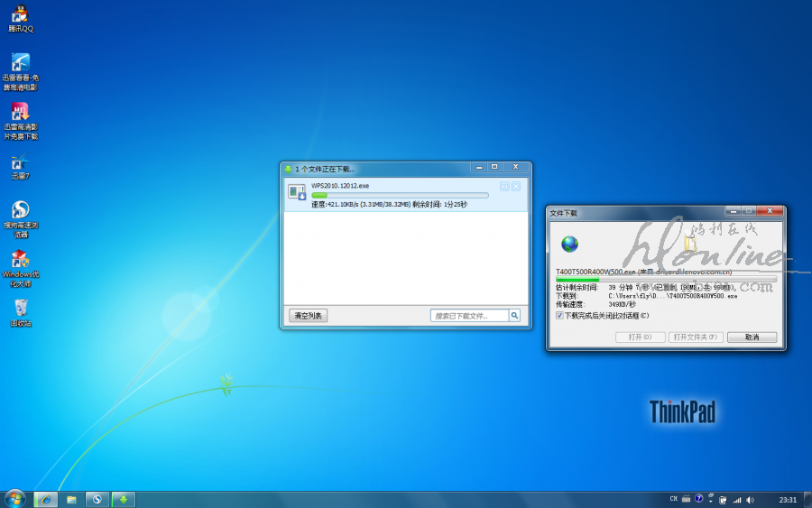Screen dimensions: 812x508
Task: Open the Windows优化大师 desktop icon
Action: pyautogui.click(x=20, y=262)
